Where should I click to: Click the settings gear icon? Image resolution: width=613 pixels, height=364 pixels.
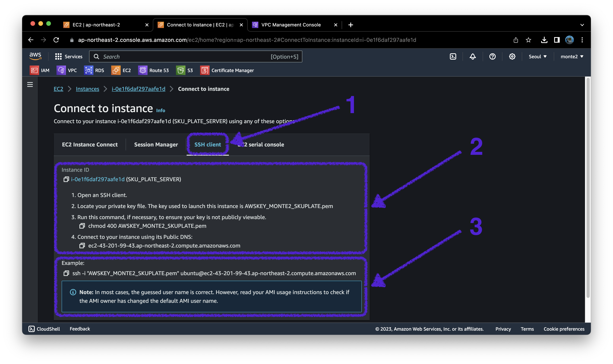(x=512, y=57)
